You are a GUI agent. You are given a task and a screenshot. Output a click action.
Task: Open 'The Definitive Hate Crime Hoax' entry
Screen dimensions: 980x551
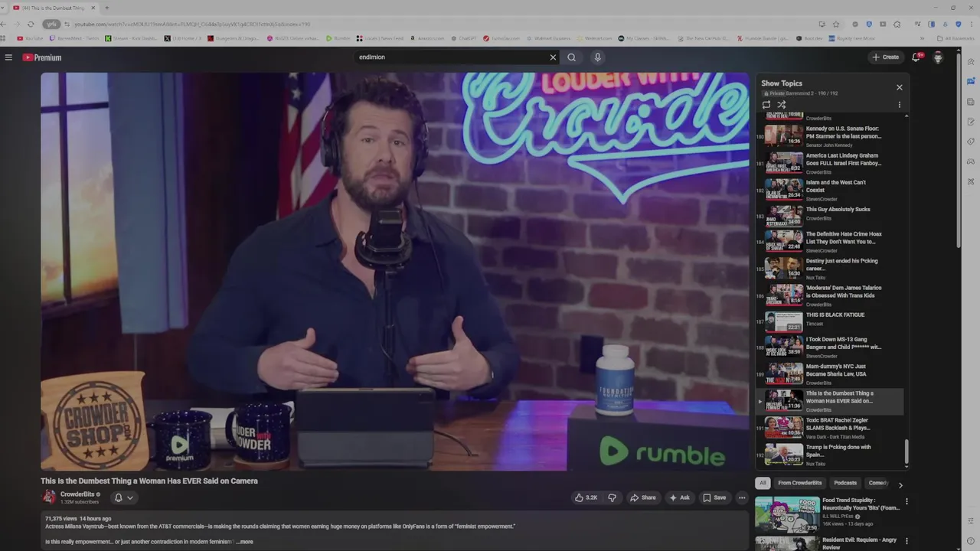click(x=830, y=241)
